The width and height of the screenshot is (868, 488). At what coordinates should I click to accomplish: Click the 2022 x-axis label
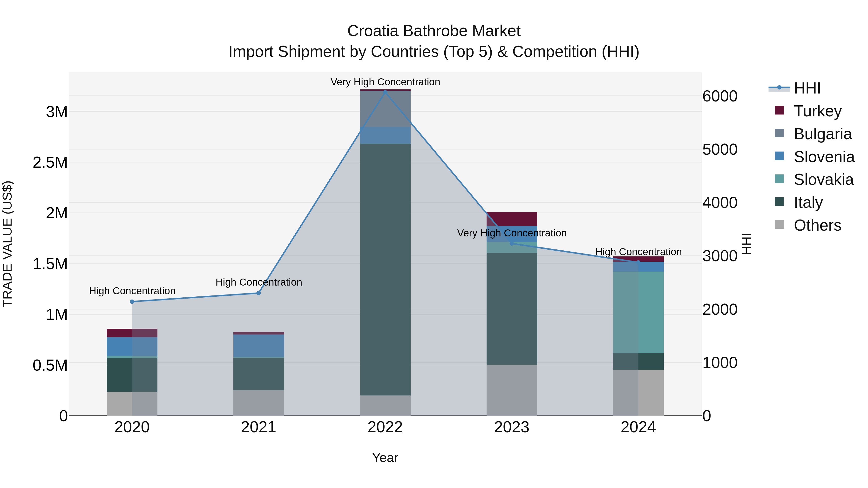tap(385, 427)
